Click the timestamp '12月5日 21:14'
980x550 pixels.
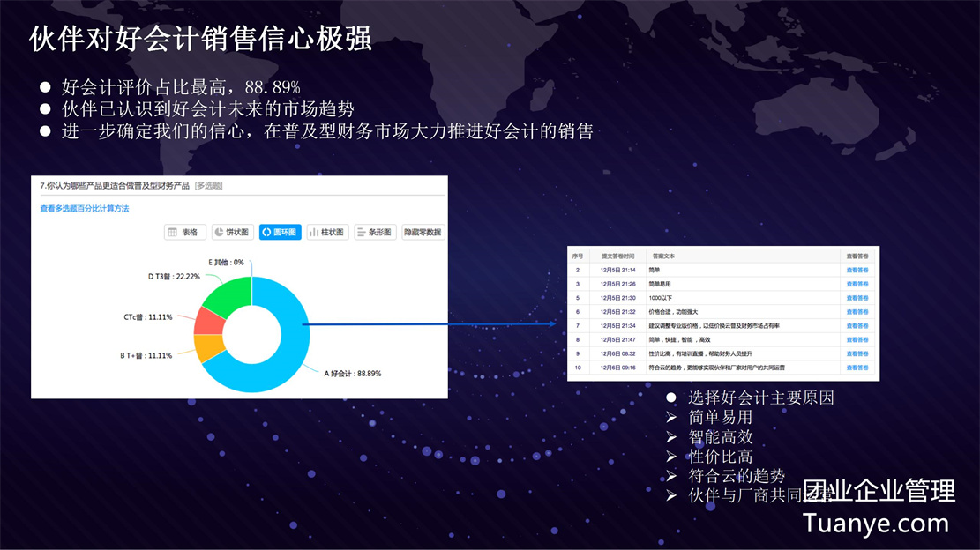coord(617,271)
